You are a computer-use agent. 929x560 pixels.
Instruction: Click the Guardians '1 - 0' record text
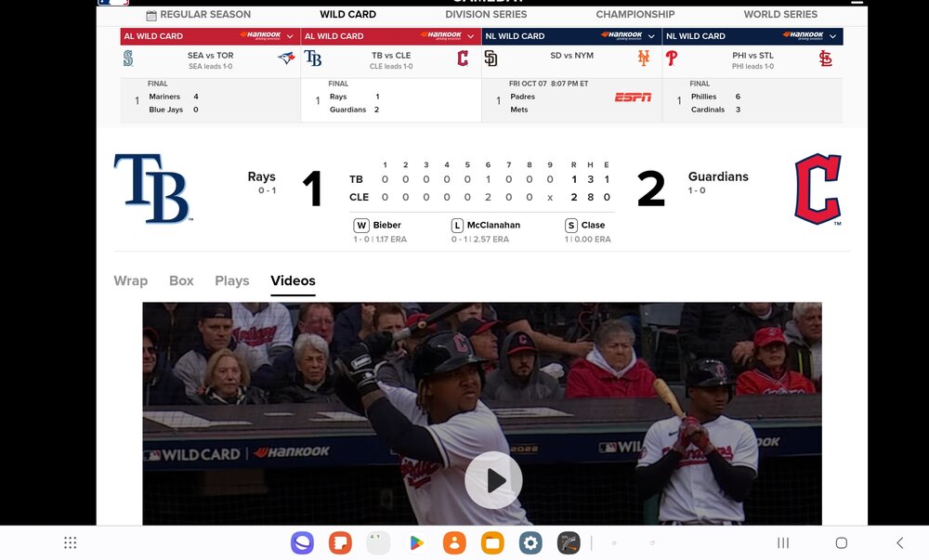[x=697, y=190]
